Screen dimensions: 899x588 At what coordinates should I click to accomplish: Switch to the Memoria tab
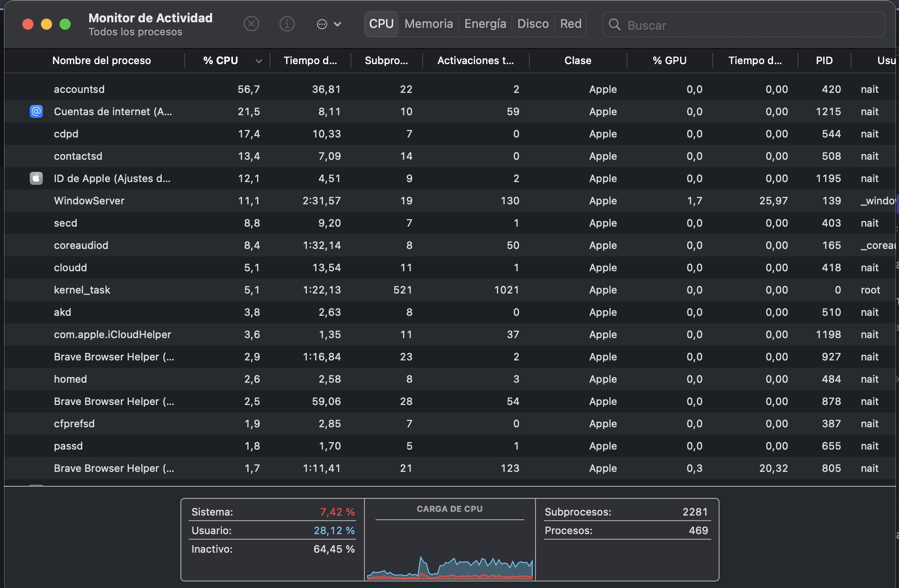click(x=428, y=24)
